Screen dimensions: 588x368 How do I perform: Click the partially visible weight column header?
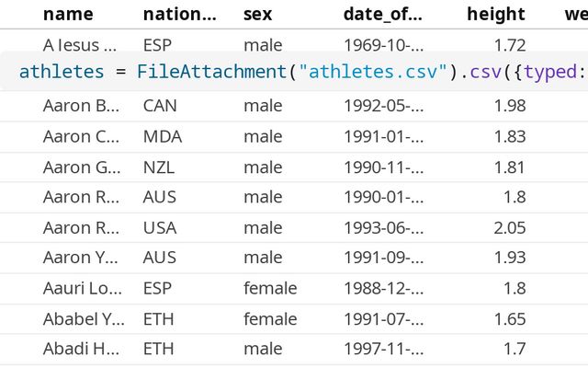click(x=575, y=14)
